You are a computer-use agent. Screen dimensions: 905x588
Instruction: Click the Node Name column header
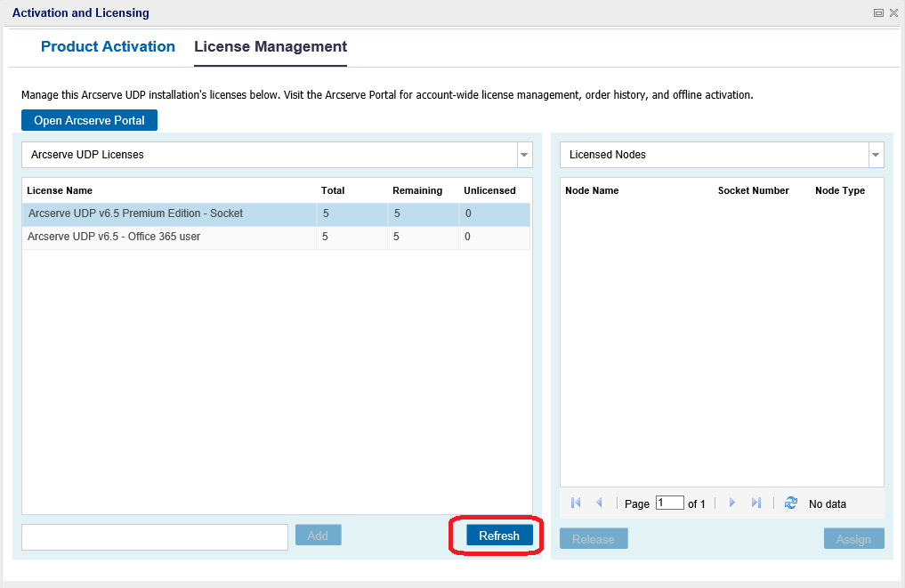(592, 190)
